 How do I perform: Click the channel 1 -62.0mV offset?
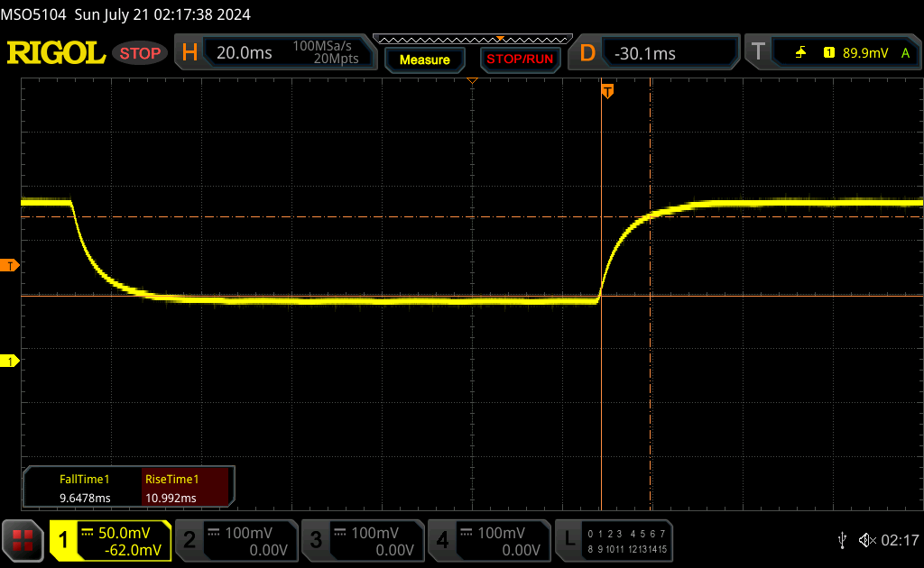coord(133,550)
